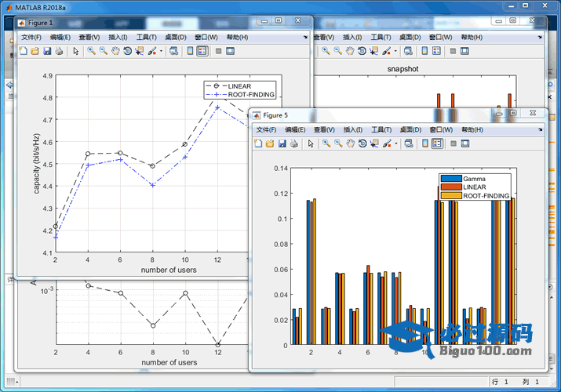The image size is (561, 392).
Task: Click the Zoom In tool in Figure 1
Action: (x=91, y=51)
